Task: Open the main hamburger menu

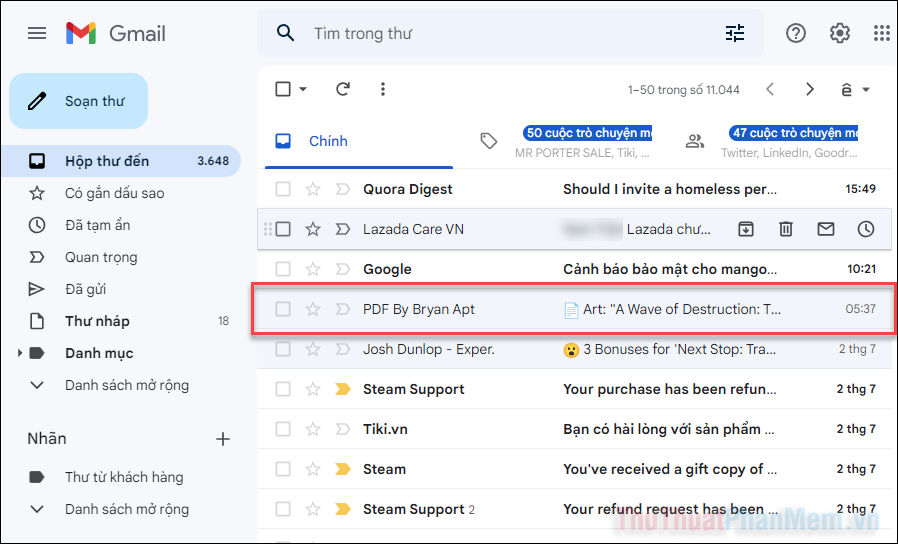Action: click(x=37, y=33)
